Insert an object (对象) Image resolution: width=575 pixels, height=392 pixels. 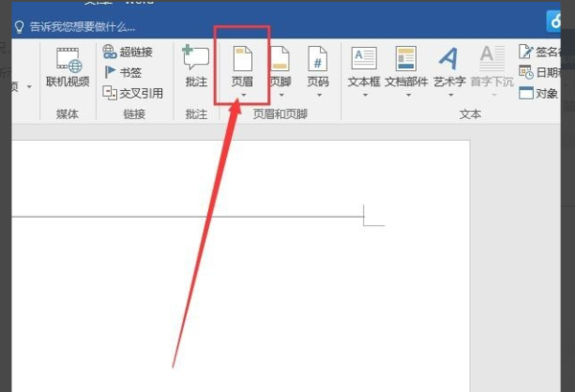pyautogui.click(x=539, y=93)
